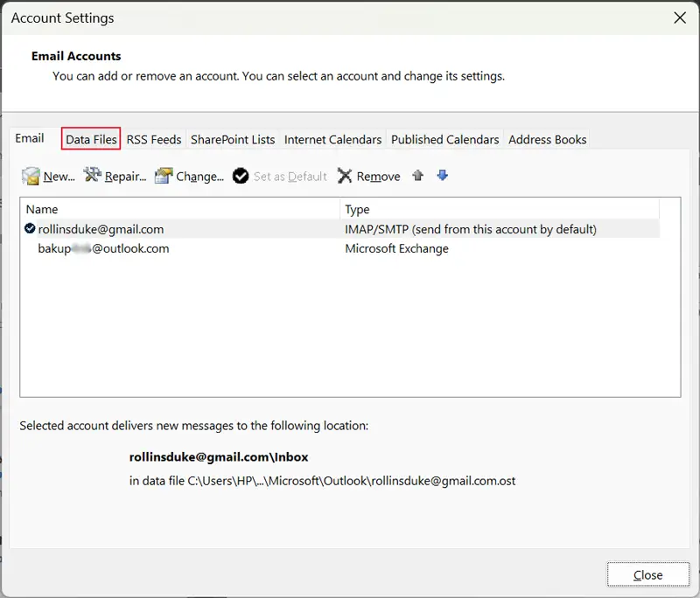This screenshot has height=598, width=700.
Task: View the Published Calendars tab
Action: pos(444,139)
